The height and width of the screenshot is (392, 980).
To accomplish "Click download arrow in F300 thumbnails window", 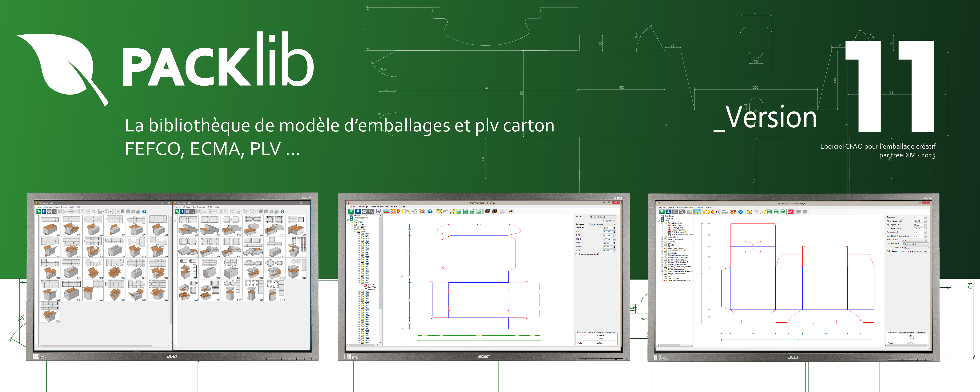I will point(182,211).
